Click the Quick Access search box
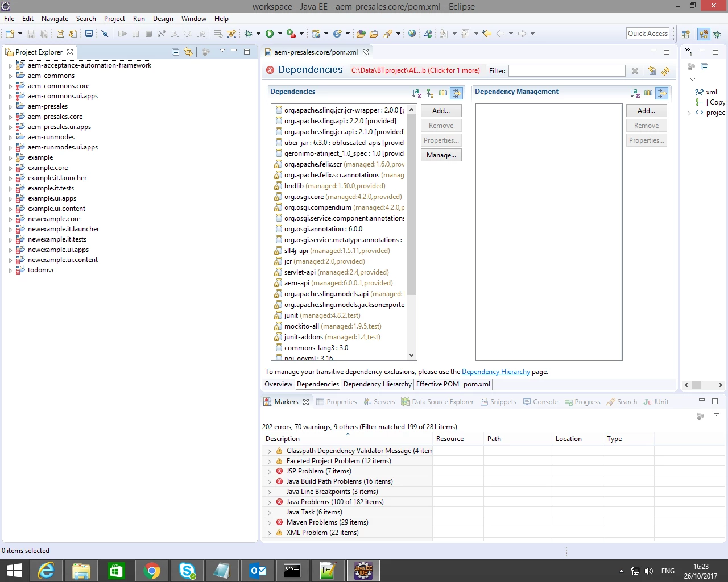The width and height of the screenshot is (728, 582). click(648, 34)
